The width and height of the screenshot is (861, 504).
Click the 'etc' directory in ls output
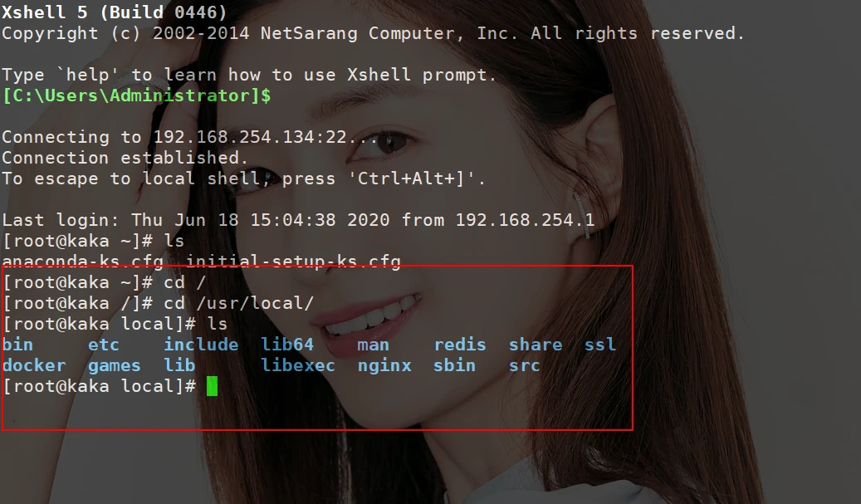pyautogui.click(x=104, y=345)
